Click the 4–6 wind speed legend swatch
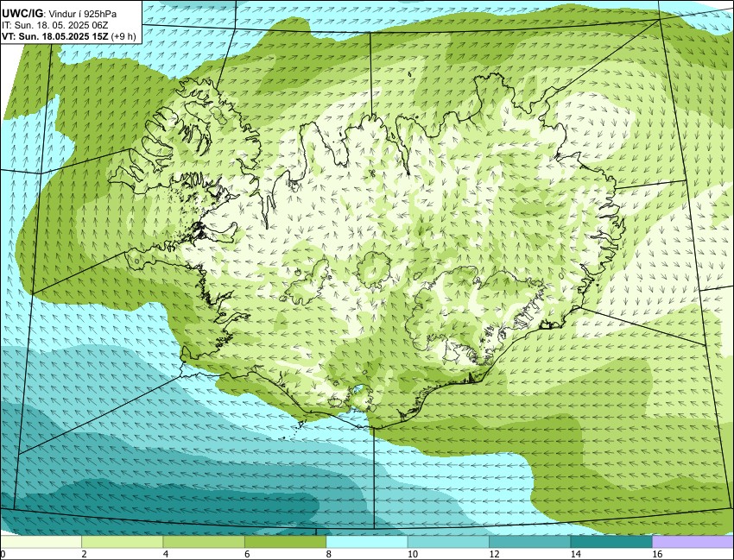 pyautogui.click(x=204, y=542)
